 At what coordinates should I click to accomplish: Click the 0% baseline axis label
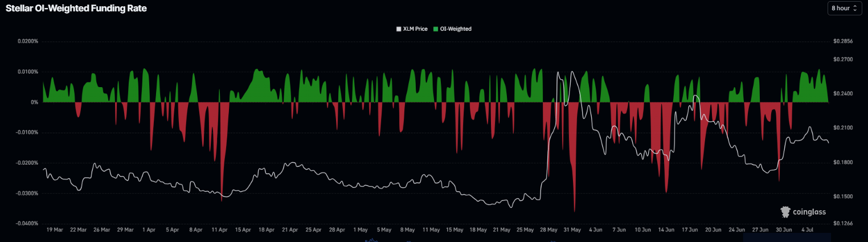(34, 102)
